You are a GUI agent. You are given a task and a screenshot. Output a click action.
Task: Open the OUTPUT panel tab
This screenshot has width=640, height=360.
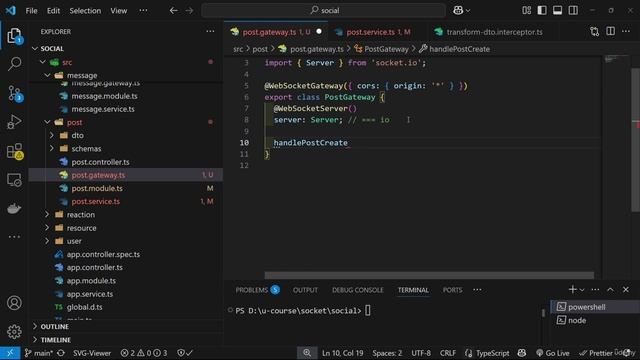(x=305, y=290)
